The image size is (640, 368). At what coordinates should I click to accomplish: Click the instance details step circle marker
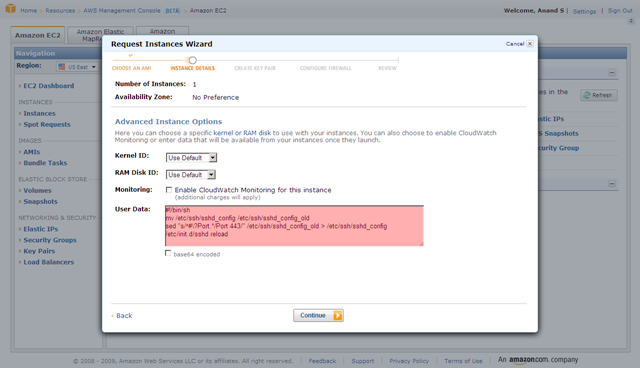point(193,60)
